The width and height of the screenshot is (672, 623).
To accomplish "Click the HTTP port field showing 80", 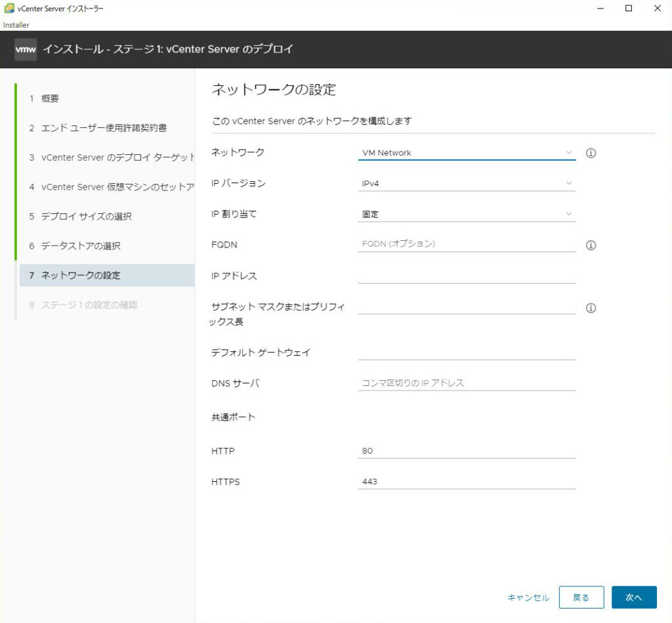I will 467,450.
